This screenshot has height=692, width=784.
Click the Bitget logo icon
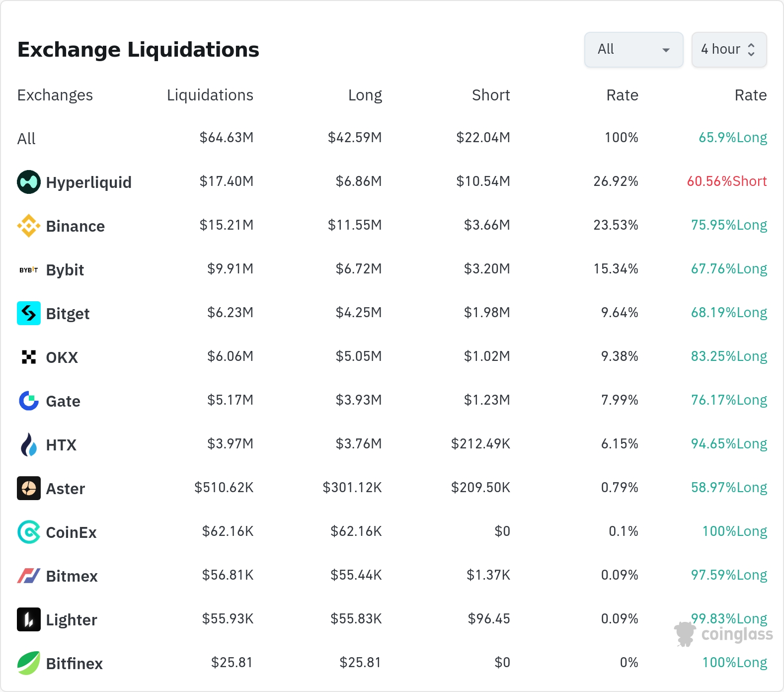pyautogui.click(x=29, y=313)
